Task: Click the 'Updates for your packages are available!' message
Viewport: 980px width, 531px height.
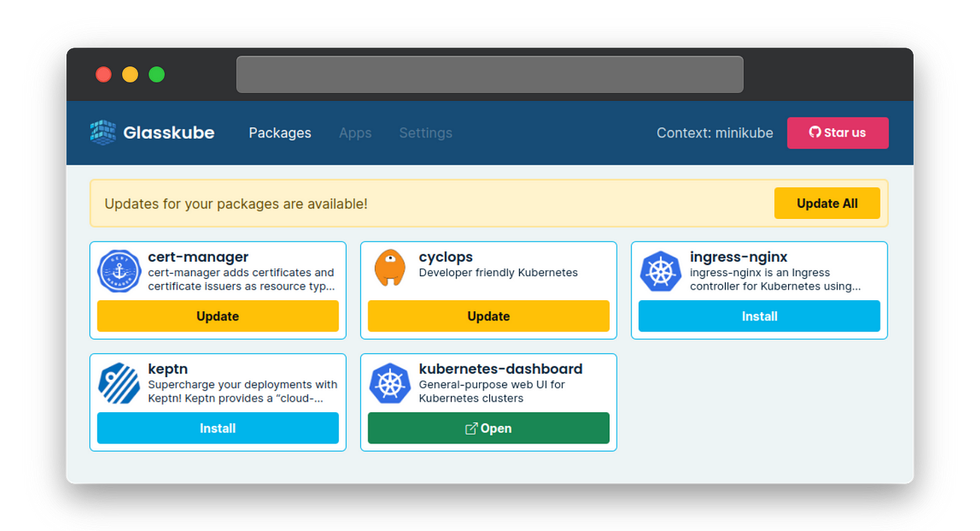Action: click(236, 204)
